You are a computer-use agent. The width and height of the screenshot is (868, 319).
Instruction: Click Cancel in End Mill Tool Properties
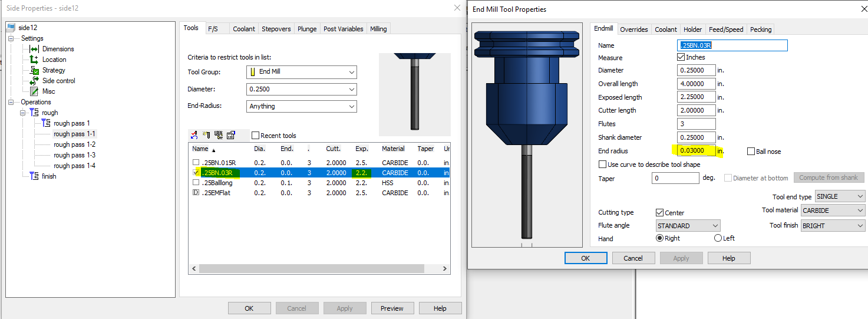pyautogui.click(x=633, y=258)
